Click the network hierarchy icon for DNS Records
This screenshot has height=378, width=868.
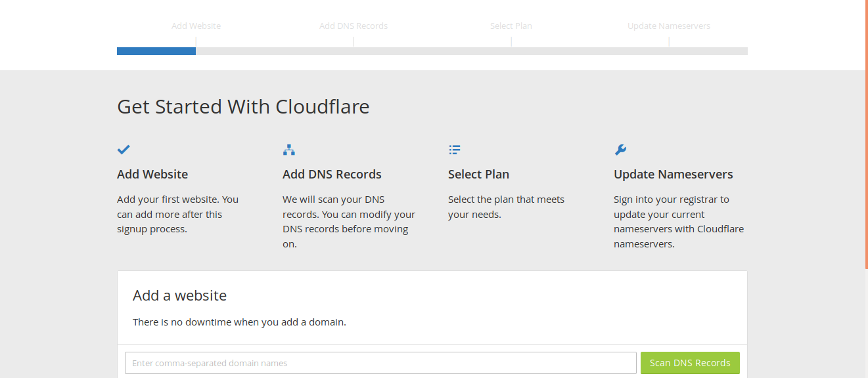click(289, 150)
